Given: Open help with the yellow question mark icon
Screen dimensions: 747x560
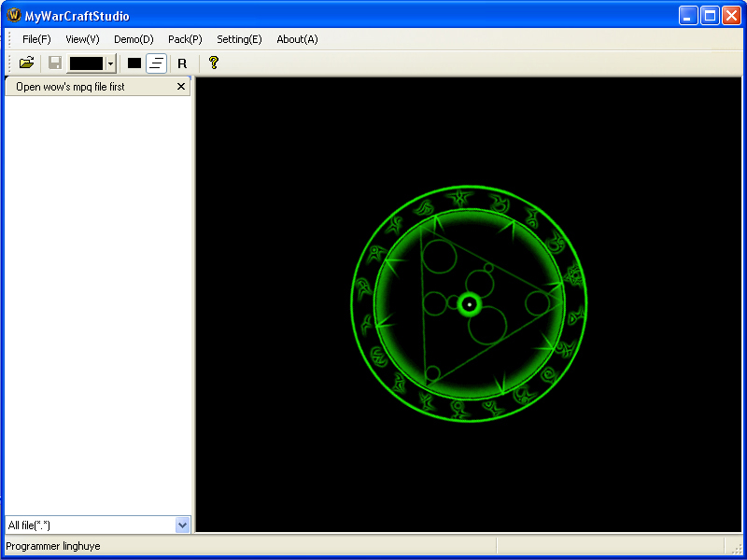Looking at the screenshot, I should click(214, 63).
